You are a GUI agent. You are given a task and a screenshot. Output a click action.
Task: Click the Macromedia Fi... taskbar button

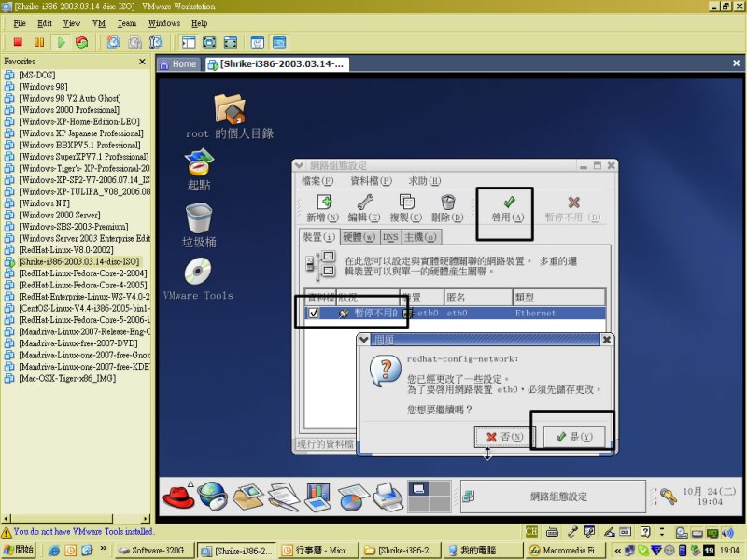click(564, 551)
